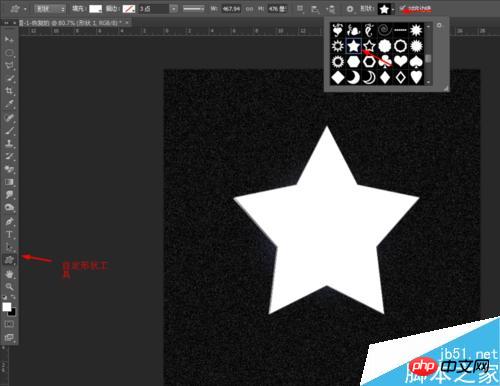Choose the spade card shape

pos(416,62)
